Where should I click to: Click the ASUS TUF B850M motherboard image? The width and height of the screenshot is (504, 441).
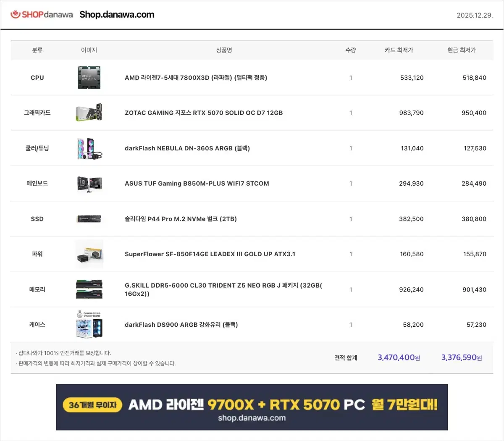click(x=89, y=184)
